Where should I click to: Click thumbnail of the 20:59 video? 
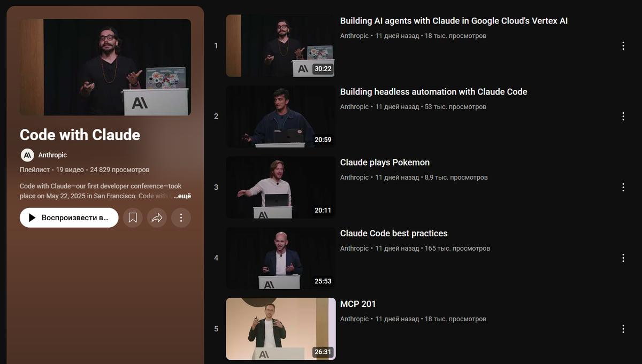click(x=281, y=117)
